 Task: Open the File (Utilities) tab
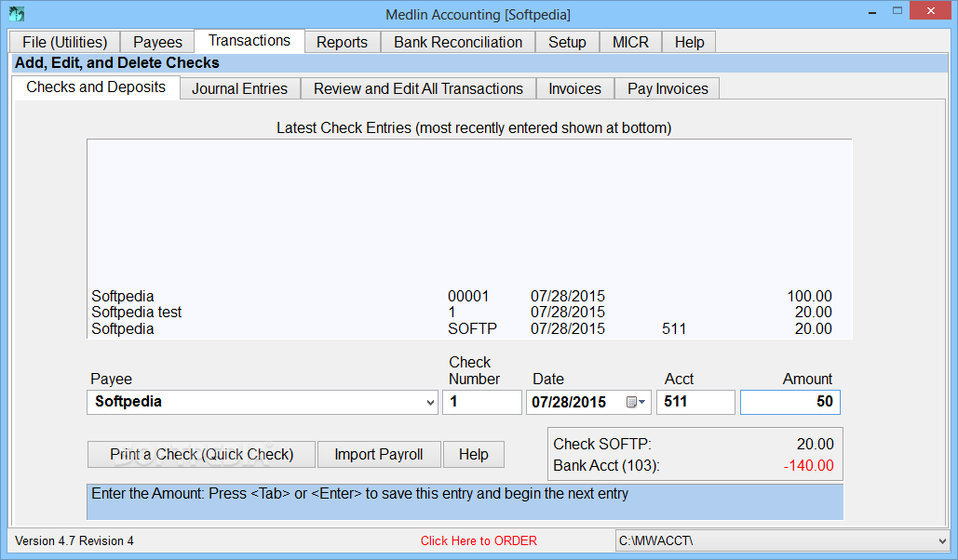[x=65, y=42]
